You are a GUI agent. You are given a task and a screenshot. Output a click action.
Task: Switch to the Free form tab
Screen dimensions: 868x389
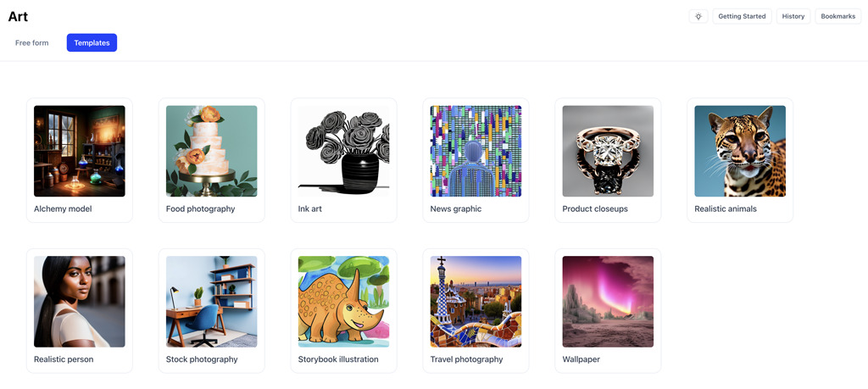point(32,42)
